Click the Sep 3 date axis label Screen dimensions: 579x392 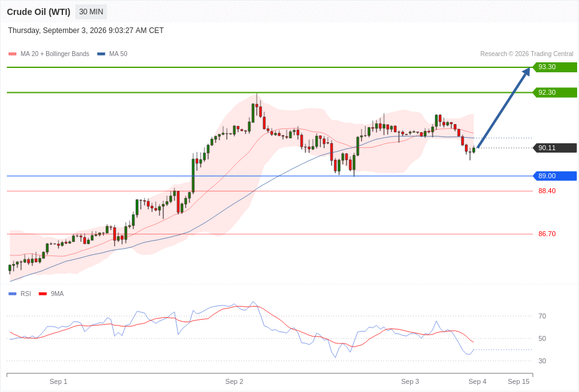point(410,381)
